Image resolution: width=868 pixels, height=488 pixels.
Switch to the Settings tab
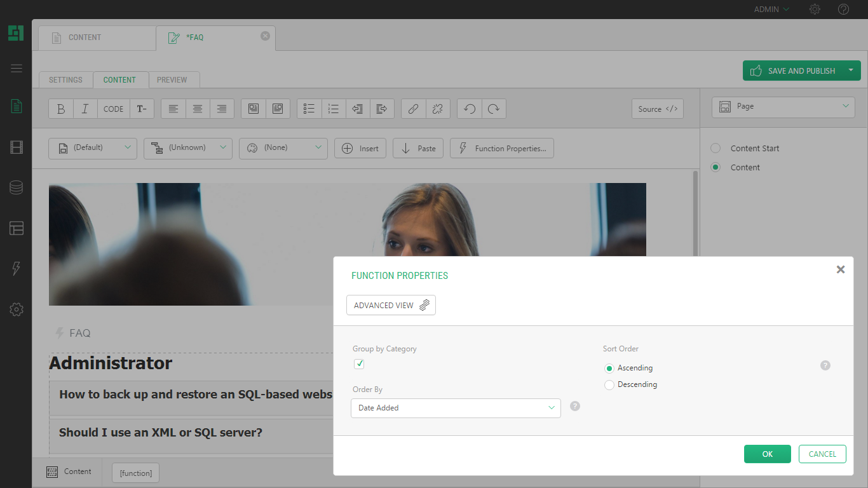pyautogui.click(x=65, y=80)
